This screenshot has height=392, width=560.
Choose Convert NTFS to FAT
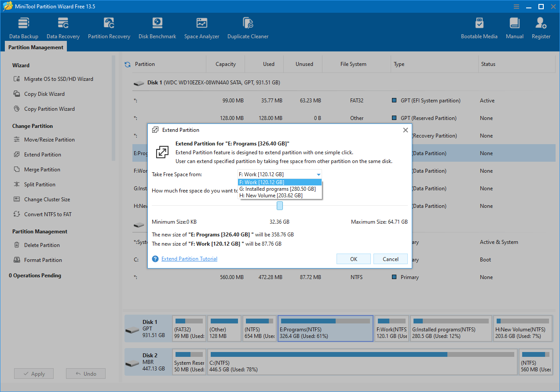click(42, 214)
